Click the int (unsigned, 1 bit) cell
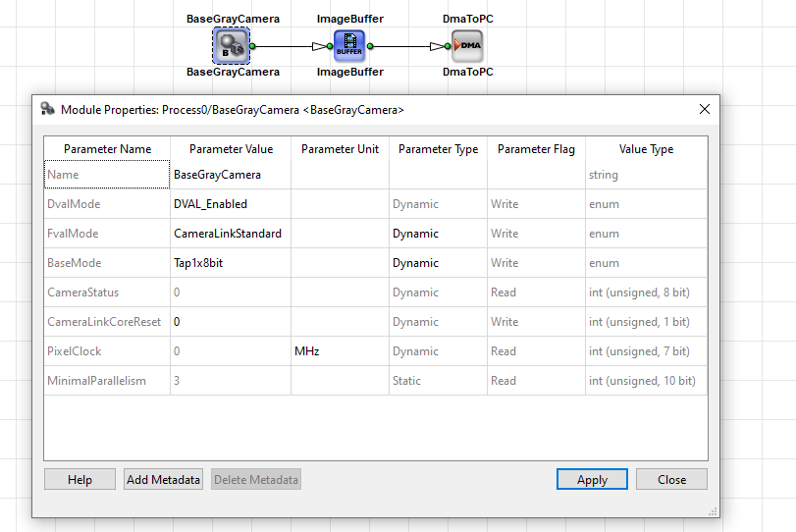Image resolution: width=796 pixels, height=532 pixels. 646,322
